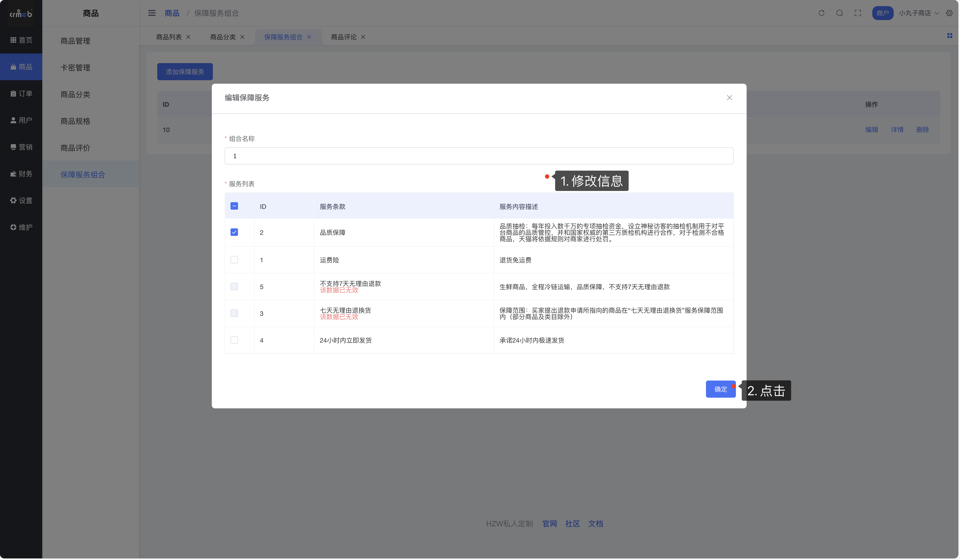Switch to the 商品评论 tab
Screen dimensions: 960x560
coord(344,37)
